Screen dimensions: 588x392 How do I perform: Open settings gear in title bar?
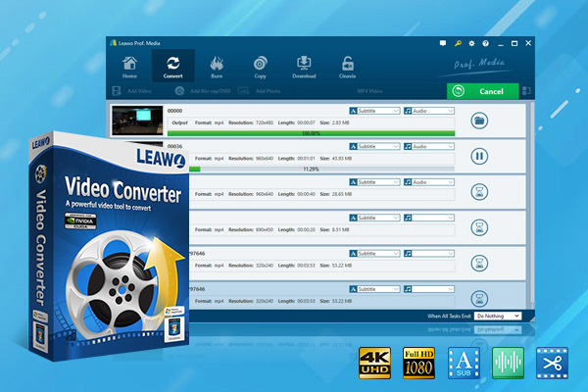coord(471,43)
